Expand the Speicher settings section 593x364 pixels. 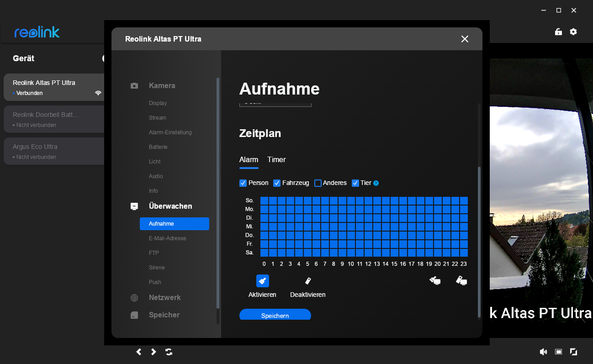pyautogui.click(x=164, y=315)
